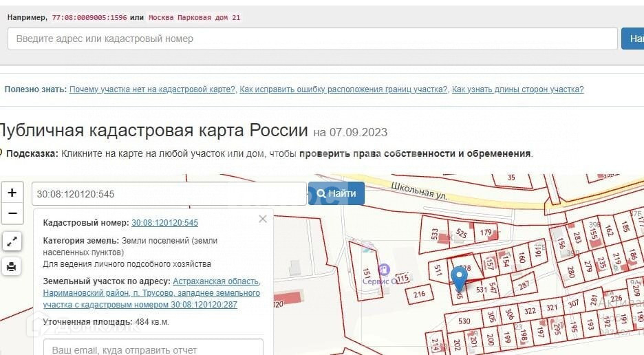Select parcel 533 on the map
Viewport: 644px width, 355px height.
pyautogui.click(x=434, y=235)
